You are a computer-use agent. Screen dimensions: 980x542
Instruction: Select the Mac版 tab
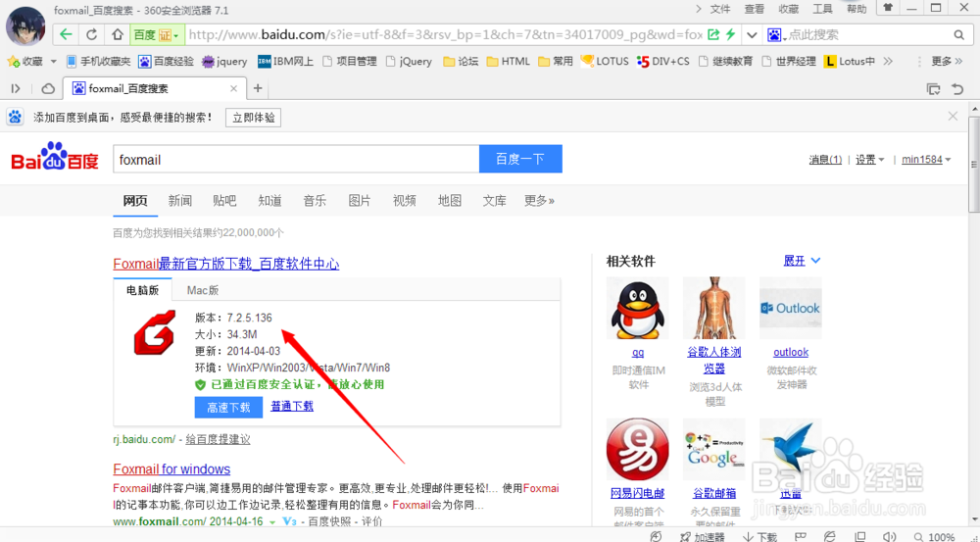tap(203, 290)
